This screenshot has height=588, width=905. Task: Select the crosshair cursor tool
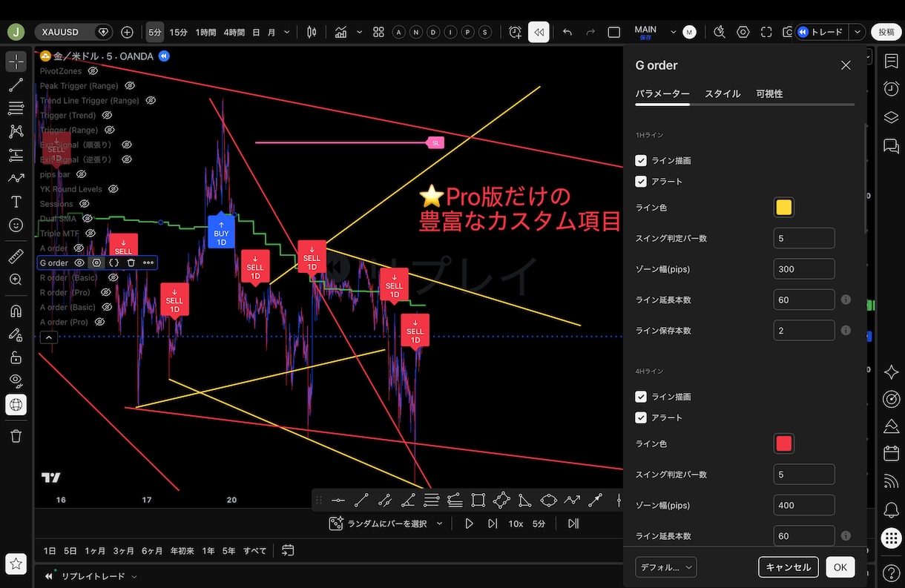16,62
